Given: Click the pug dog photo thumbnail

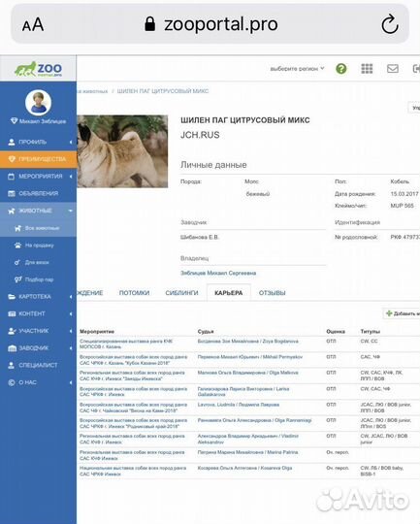Looking at the screenshot, I should pos(122,151).
